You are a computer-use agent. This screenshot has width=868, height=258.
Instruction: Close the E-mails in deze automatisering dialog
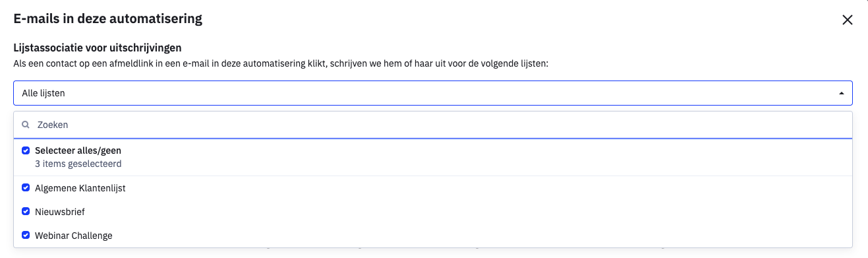tap(848, 20)
